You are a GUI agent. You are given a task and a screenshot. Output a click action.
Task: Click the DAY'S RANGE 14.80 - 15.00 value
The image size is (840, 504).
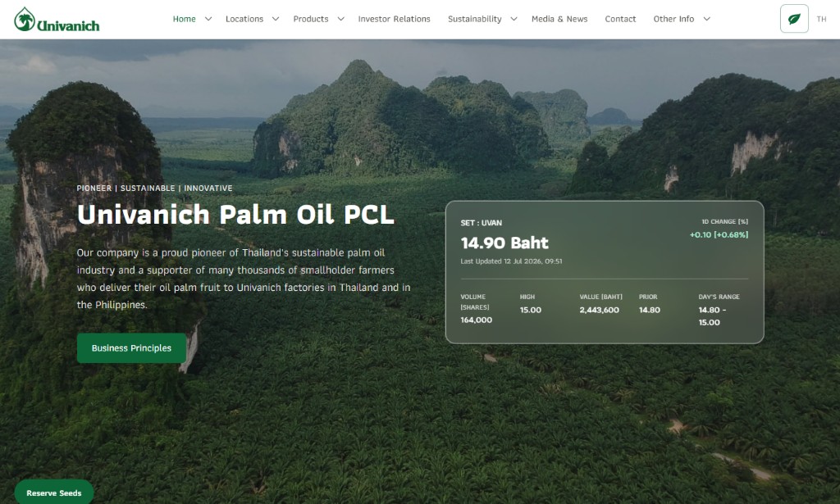[713, 316]
